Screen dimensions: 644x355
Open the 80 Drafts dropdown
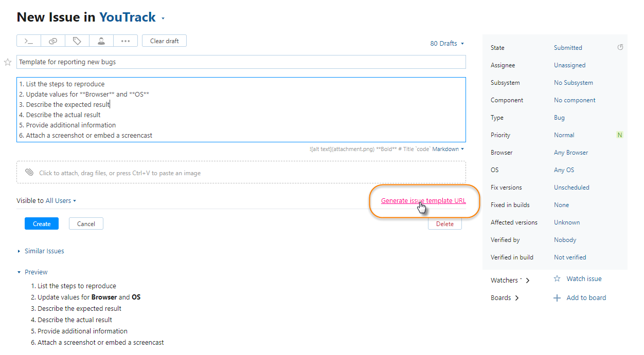pyautogui.click(x=447, y=44)
